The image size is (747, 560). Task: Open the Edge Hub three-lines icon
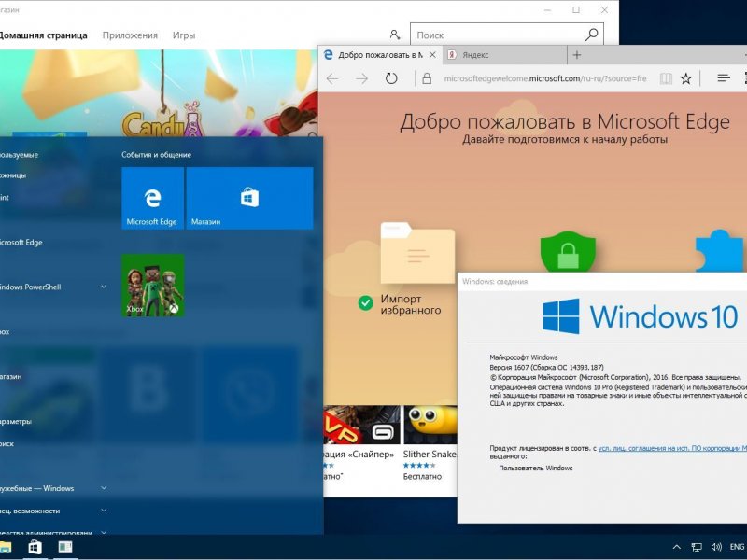tap(723, 78)
